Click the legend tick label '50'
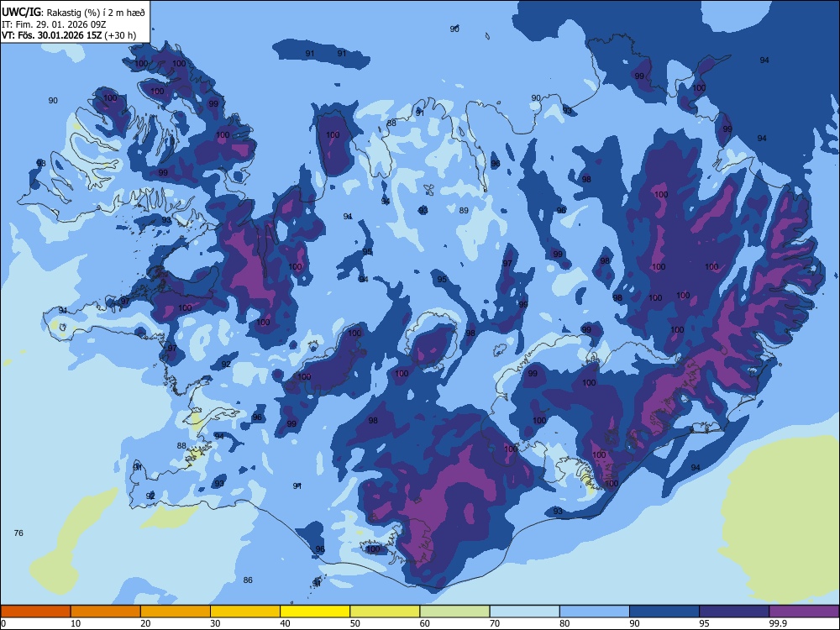Screen dimensions: 840x630 [x=355, y=623]
